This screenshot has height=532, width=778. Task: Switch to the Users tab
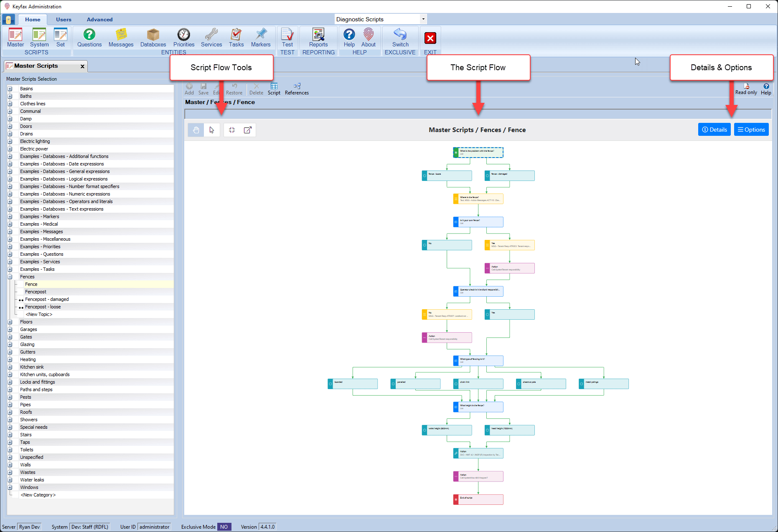[64, 19]
